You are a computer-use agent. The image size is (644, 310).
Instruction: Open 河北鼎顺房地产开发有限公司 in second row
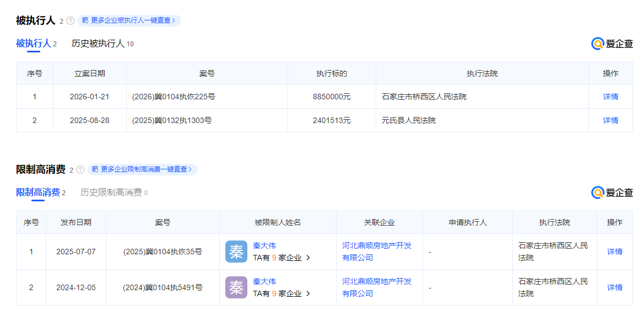pyautogui.click(x=377, y=287)
